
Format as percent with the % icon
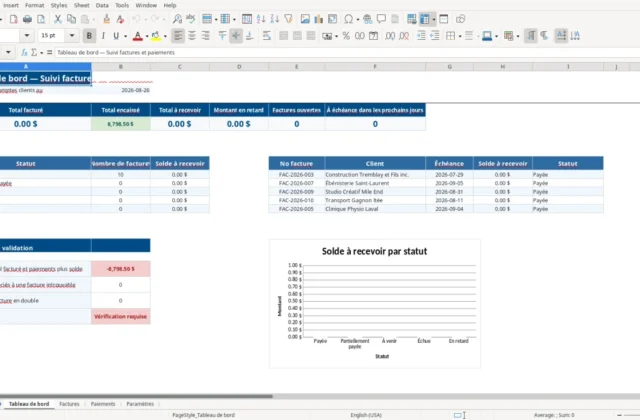(x=346, y=36)
